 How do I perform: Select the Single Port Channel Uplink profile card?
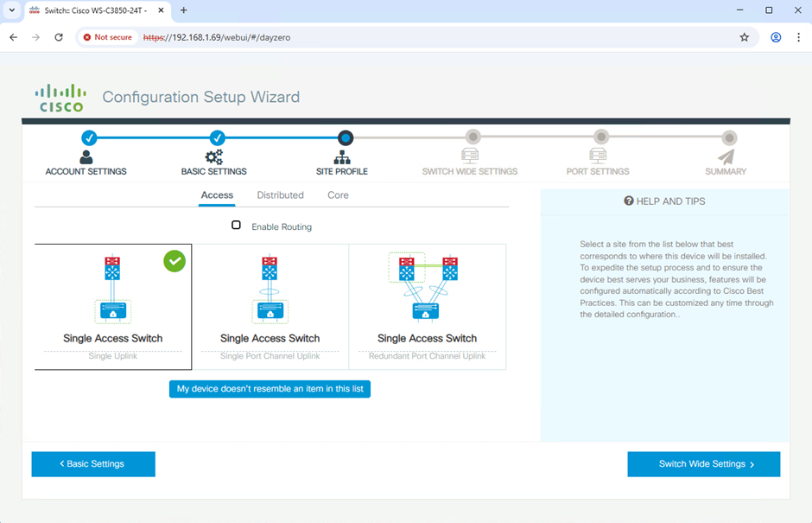pyautogui.click(x=270, y=307)
